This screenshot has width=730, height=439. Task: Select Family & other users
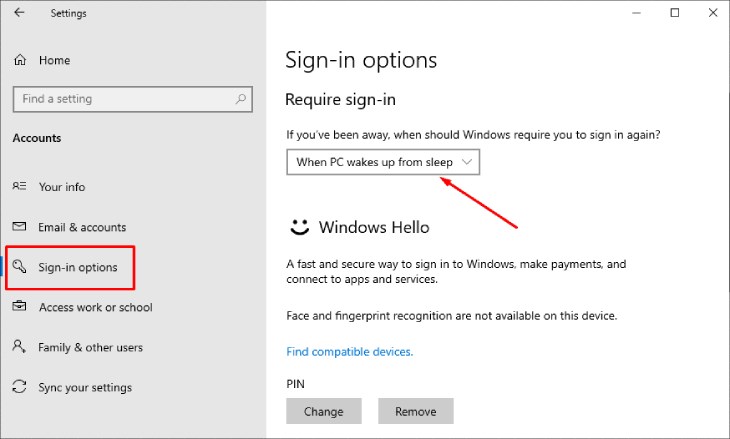point(90,347)
